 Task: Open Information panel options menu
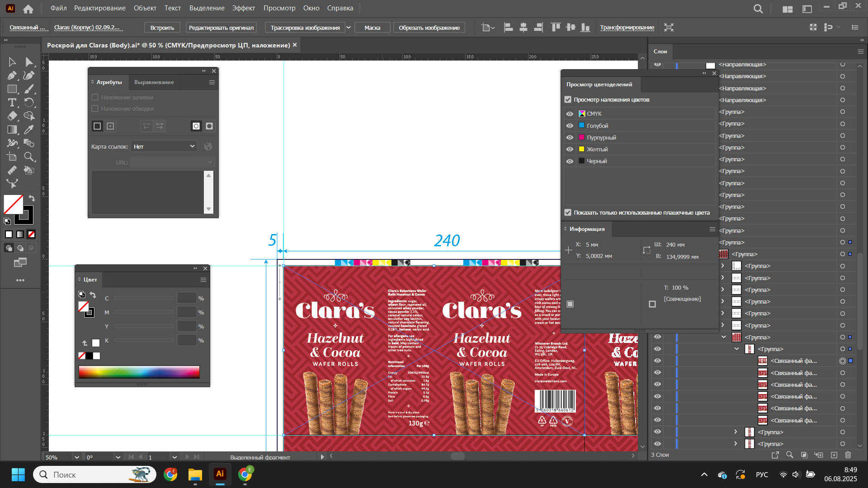(712, 229)
